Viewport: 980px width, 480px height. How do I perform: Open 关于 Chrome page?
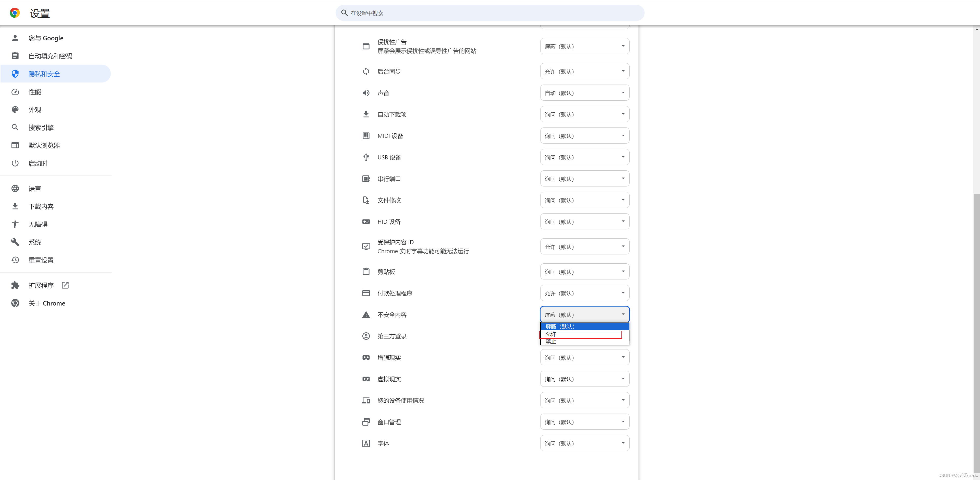point(56,303)
